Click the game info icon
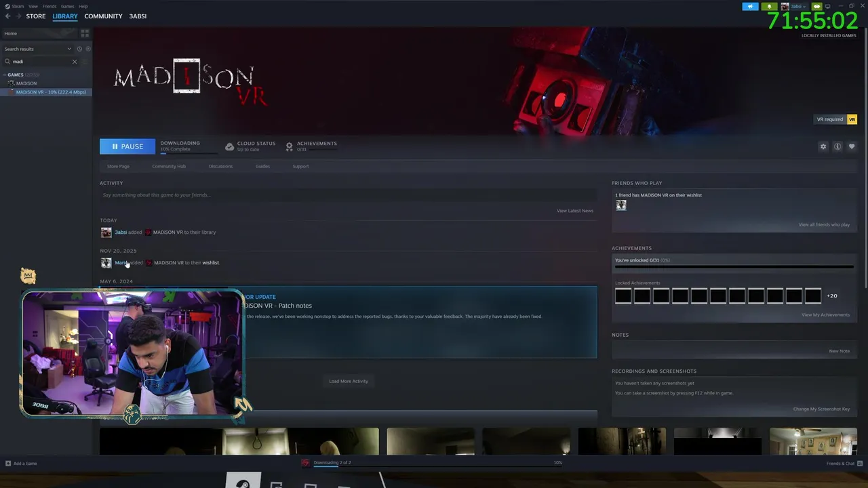 coord(837,146)
